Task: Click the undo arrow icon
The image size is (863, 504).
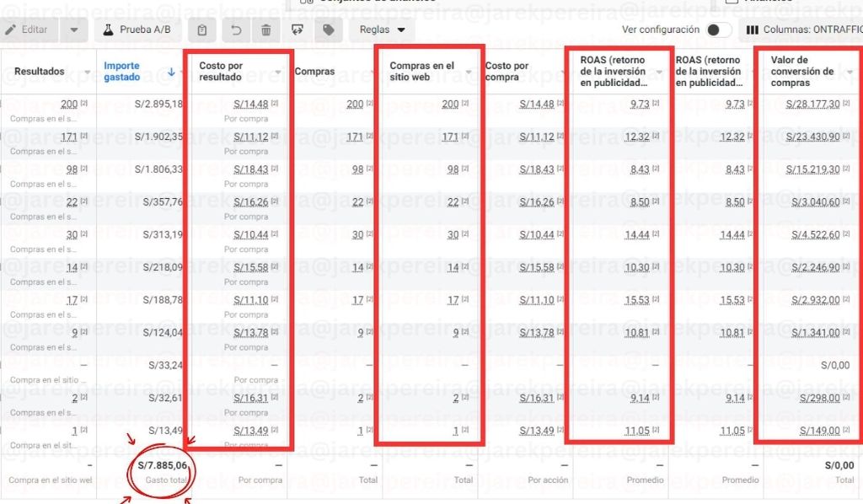Action: pyautogui.click(x=236, y=30)
